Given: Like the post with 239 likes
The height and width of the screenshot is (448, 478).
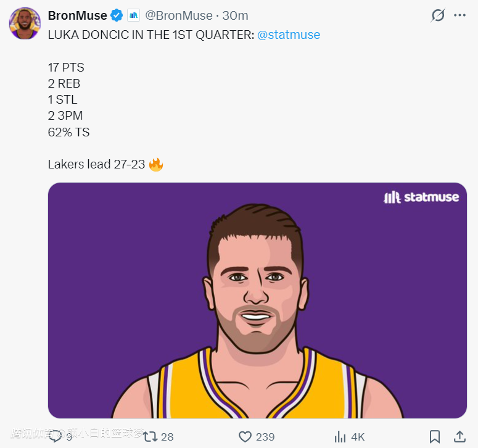Looking at the screenshot, I should coord(245,436).
